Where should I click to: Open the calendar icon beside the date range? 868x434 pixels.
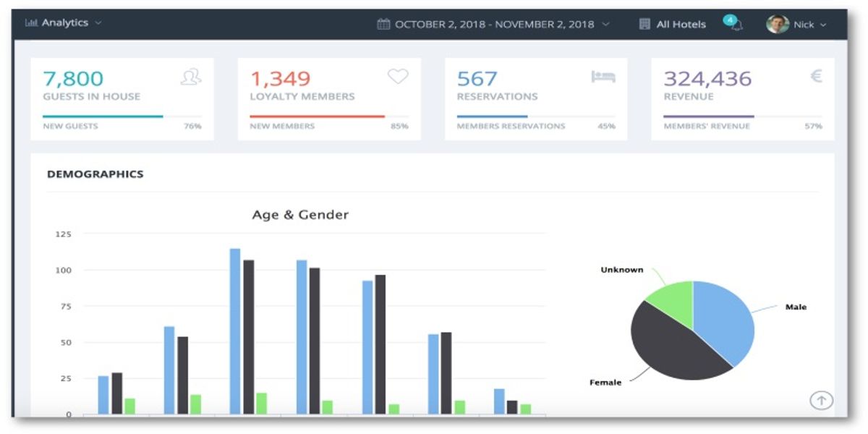384,23
